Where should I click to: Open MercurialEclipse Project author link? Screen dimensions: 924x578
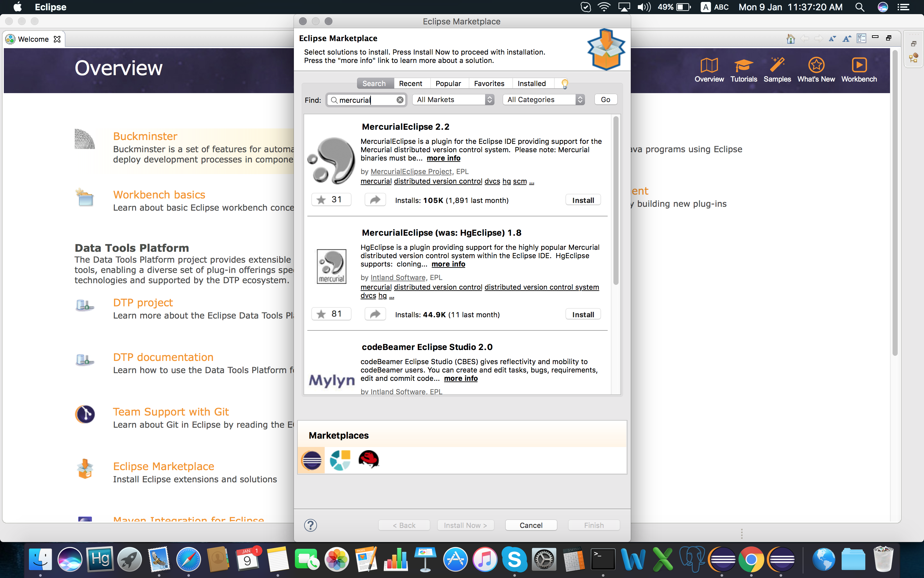pos(411,172)
